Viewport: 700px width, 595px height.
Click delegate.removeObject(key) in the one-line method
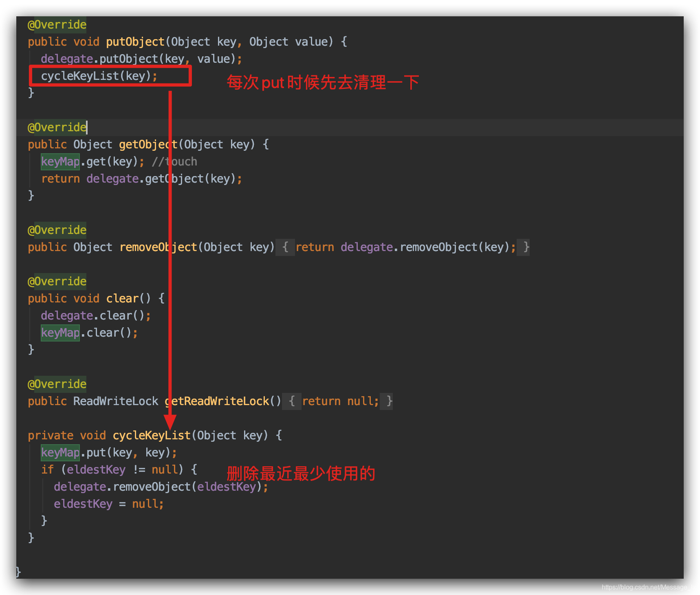click(x=425, y=247)
